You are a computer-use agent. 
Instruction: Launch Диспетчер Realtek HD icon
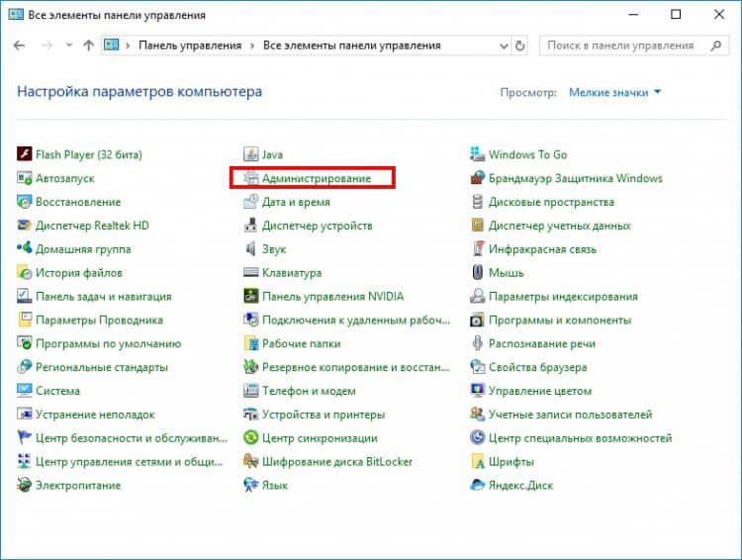click(x=24, y=226)
